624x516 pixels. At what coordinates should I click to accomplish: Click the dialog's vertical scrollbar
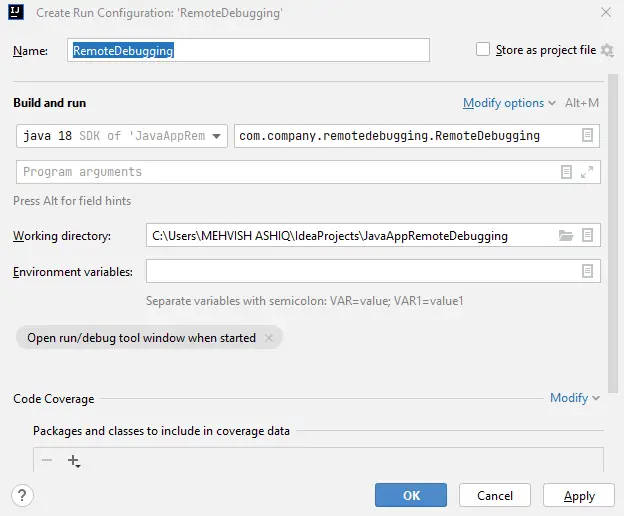(x=613, y=234)
